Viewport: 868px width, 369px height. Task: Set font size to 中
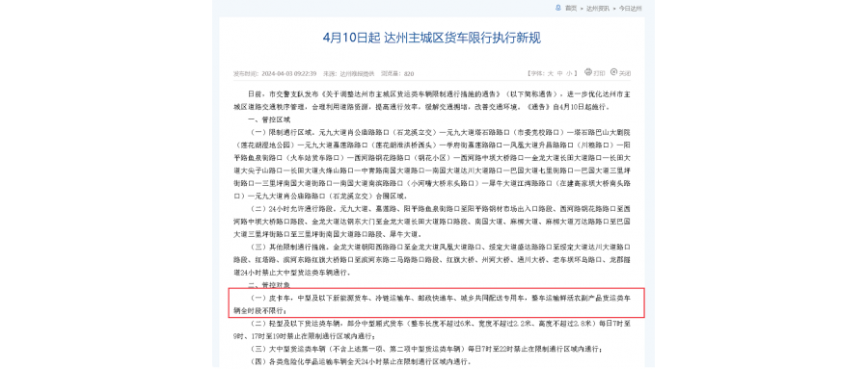click(x=559, y=73)
